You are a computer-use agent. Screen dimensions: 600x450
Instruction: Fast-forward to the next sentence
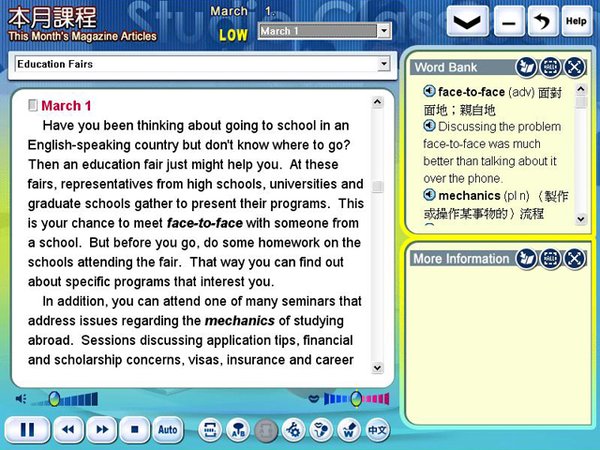[102, 429]
